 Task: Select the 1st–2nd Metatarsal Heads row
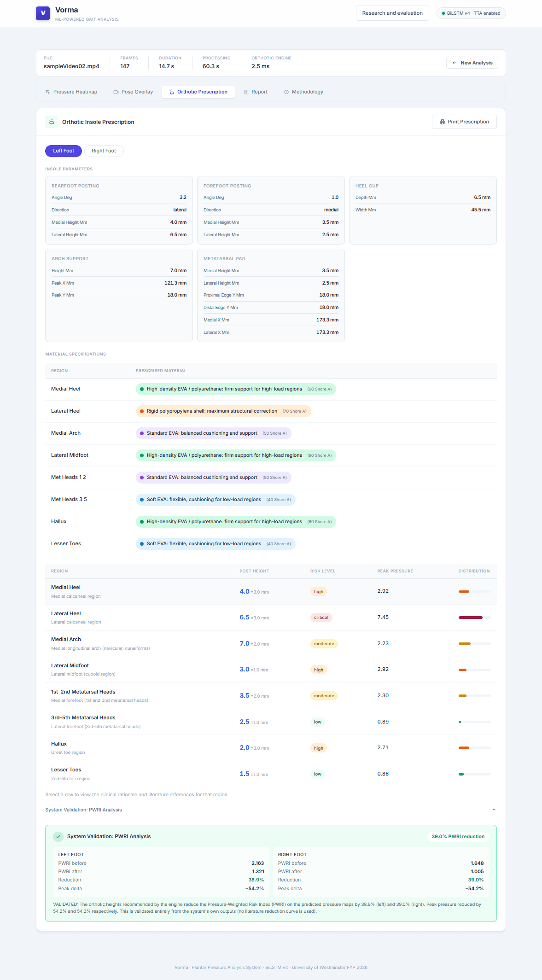(271, 696)
